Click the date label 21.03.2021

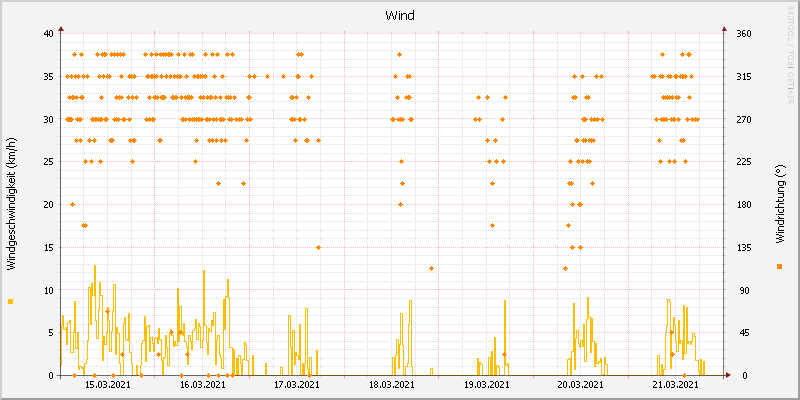click(x=675, y=385)
